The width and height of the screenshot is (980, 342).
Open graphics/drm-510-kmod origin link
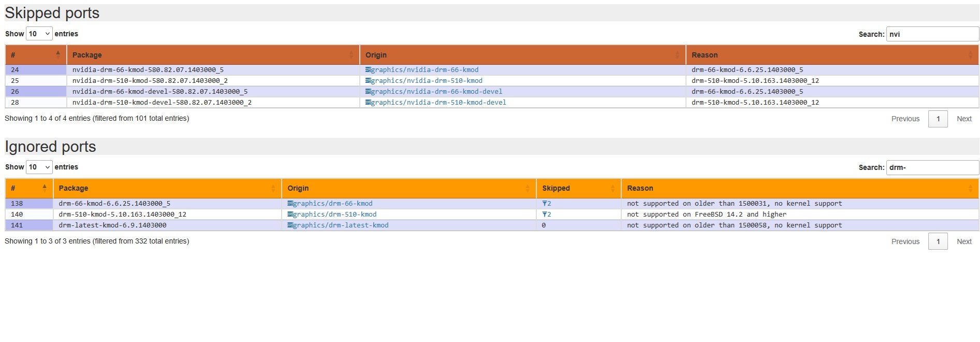click(334, 215)
